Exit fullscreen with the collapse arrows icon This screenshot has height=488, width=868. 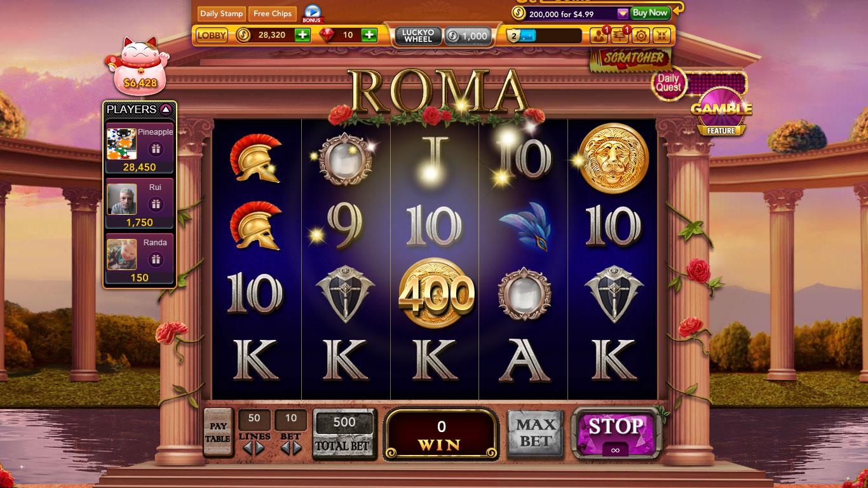tap(661, 36)
